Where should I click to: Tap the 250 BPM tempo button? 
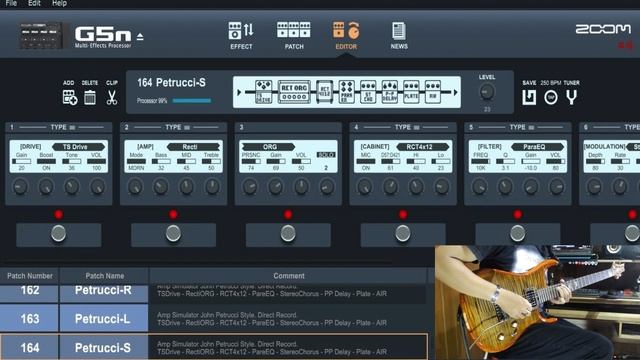(x=551, y=98)
